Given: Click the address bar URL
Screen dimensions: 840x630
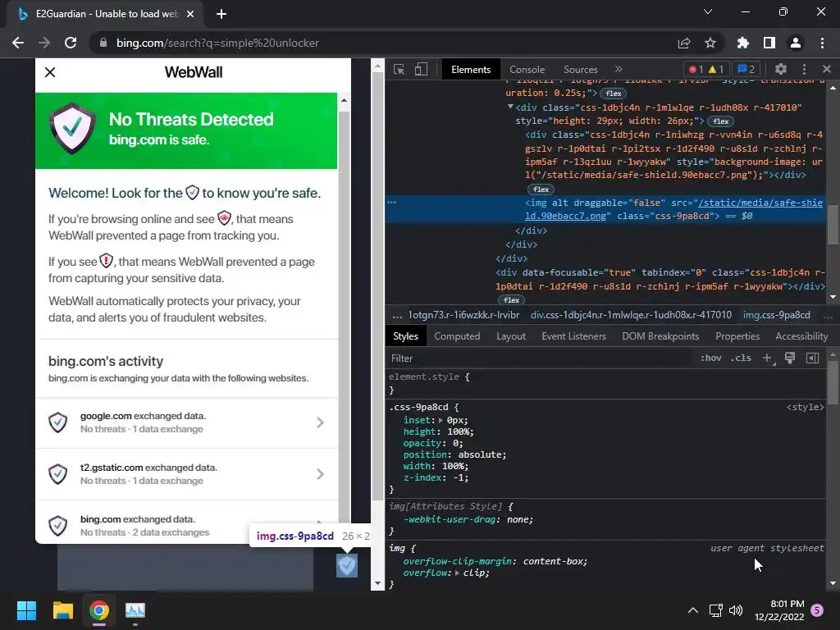Looking at the screenshot, I should (217, 43).
